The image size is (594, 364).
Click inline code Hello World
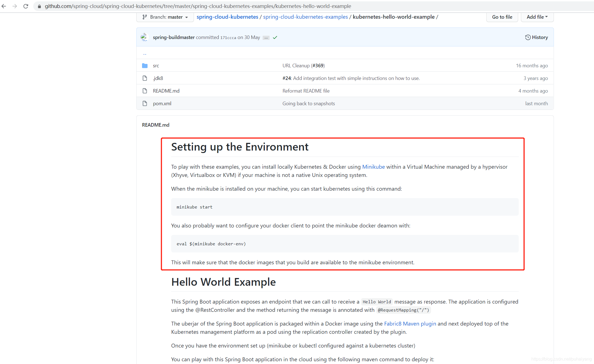pos(377,302)
